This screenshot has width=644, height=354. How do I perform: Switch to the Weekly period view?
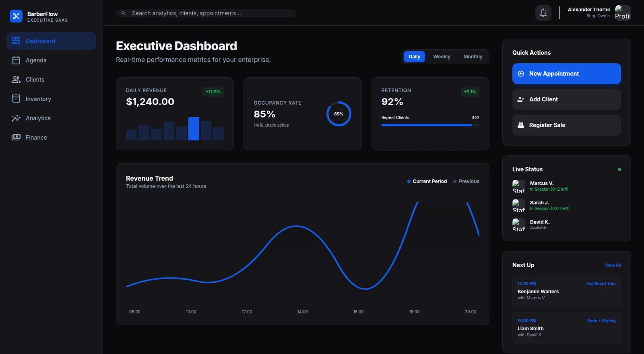click(x=442, y=57)
